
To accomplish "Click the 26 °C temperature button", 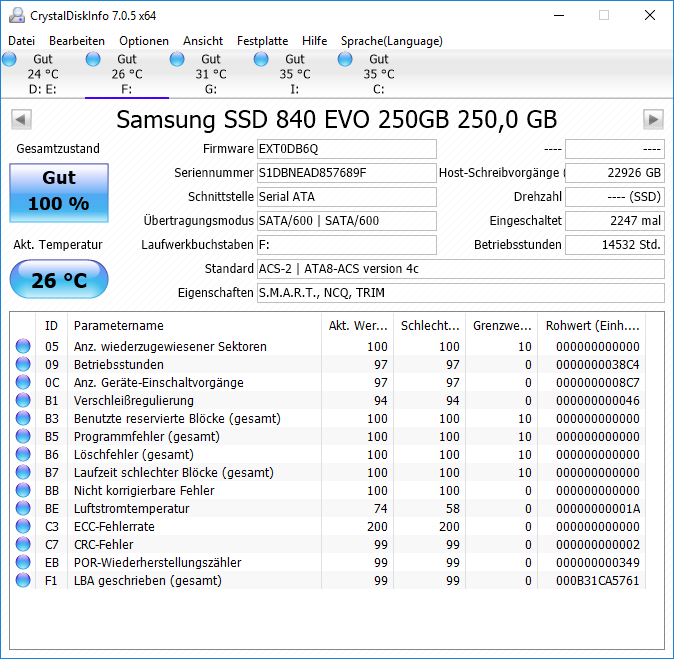I will 59,279.
